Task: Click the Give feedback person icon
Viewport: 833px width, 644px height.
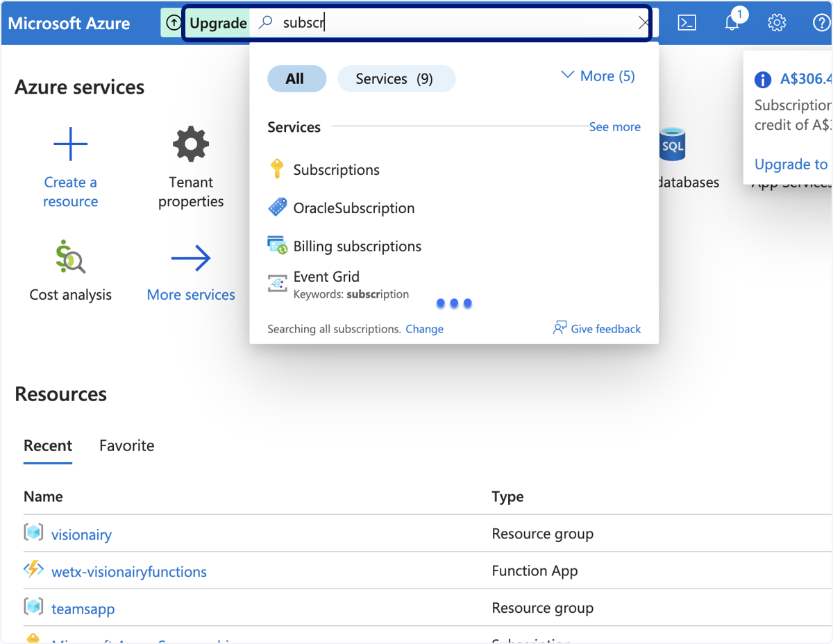Action: (x=559, y=328)
